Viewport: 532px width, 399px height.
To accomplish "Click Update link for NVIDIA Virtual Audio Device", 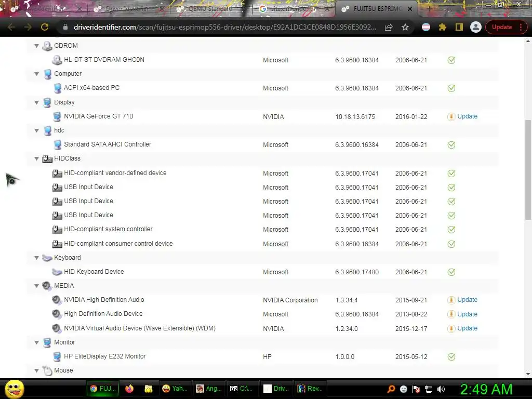I will click(467, 328).
